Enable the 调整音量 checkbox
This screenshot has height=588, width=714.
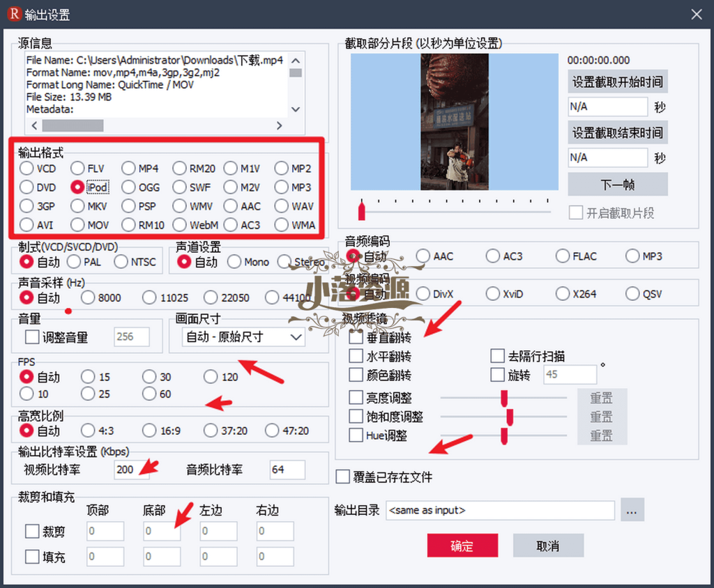pyautogui.click(x=32, y=337)
